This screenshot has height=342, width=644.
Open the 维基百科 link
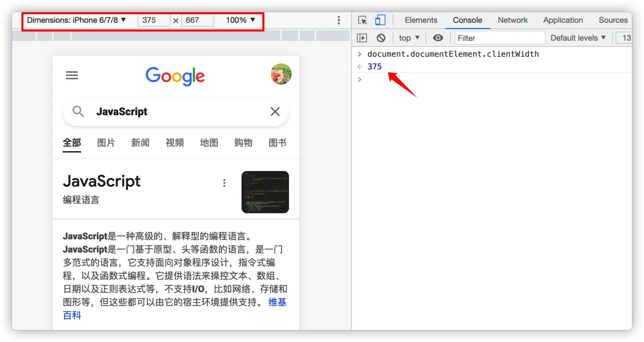(x=277, y=302)
